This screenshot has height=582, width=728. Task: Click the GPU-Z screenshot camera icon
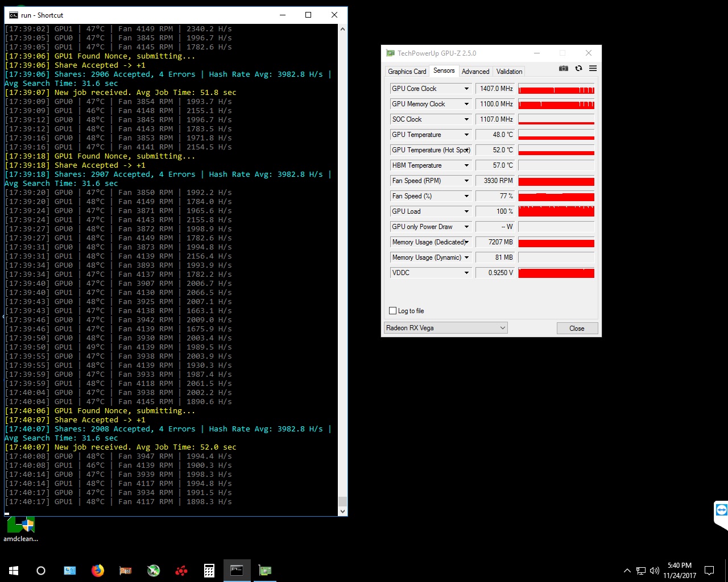[x=563, y=69]
